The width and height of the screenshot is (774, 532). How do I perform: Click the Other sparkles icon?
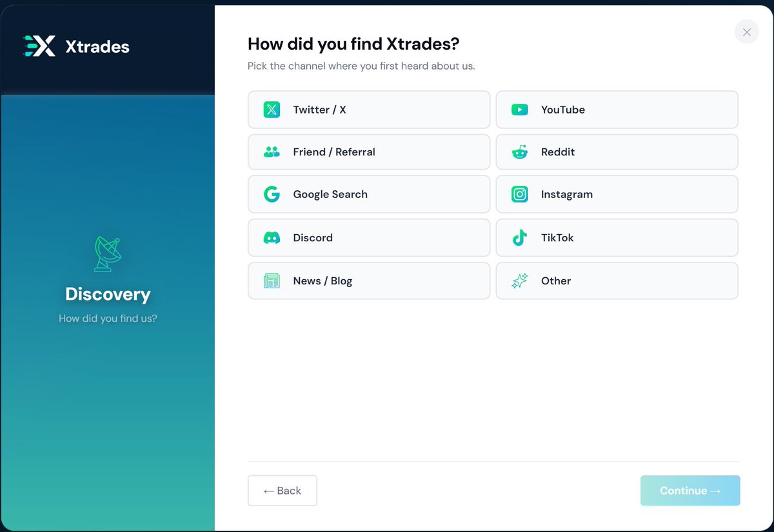tap(519, 281)
